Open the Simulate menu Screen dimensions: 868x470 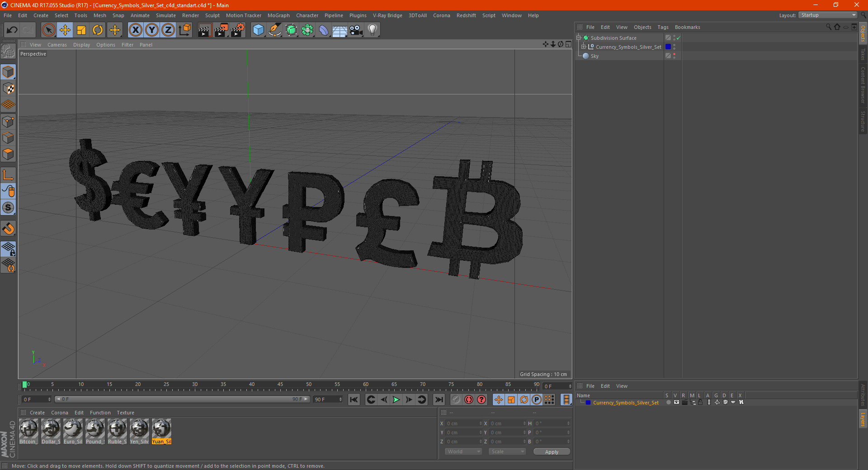[166, 15]
